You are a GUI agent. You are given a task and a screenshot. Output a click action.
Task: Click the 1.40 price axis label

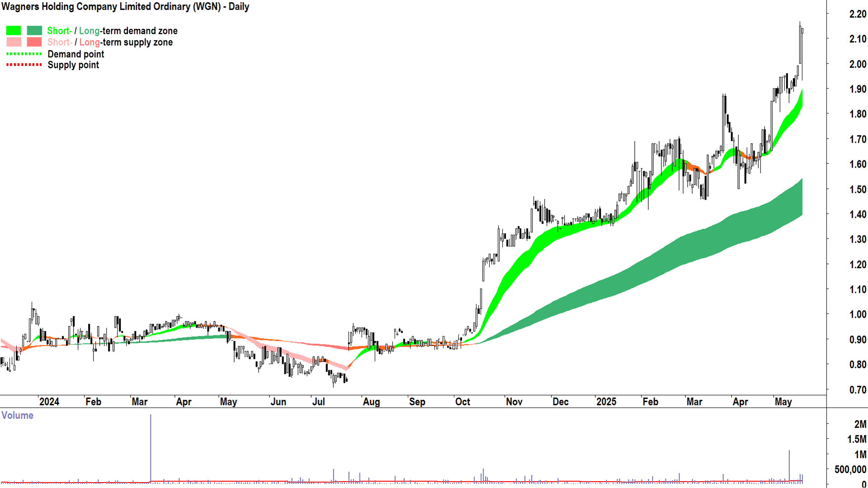pos(858,214)
